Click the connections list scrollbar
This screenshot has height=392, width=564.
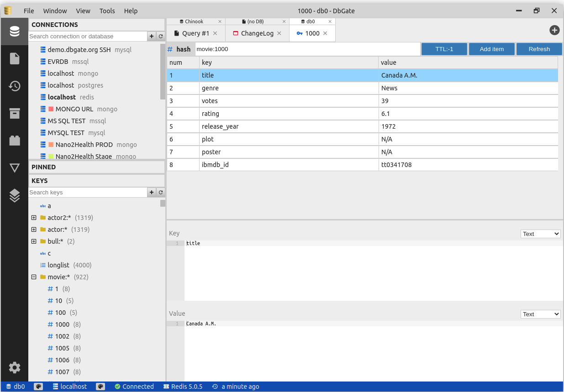click(x=163, y=72)
